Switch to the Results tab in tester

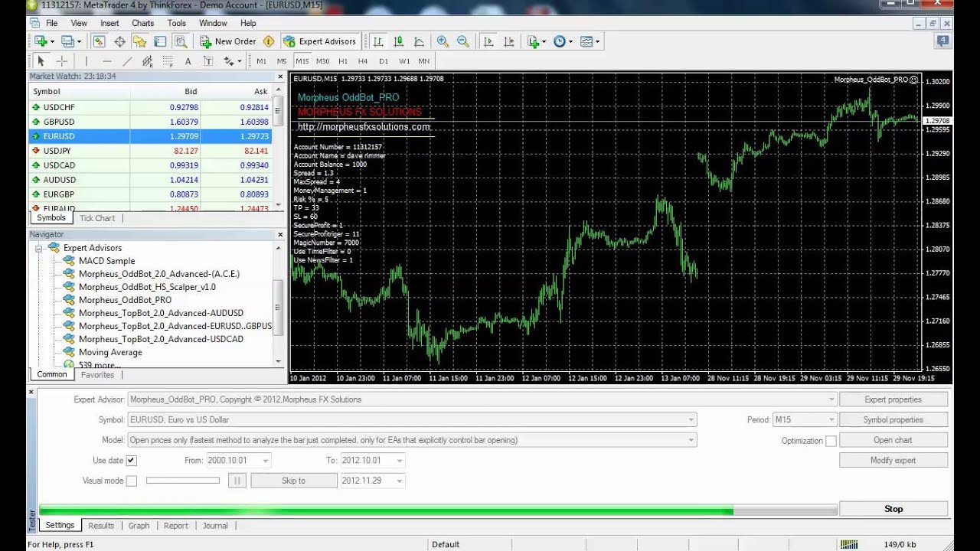pyautogui.click(x=101, y=526)
